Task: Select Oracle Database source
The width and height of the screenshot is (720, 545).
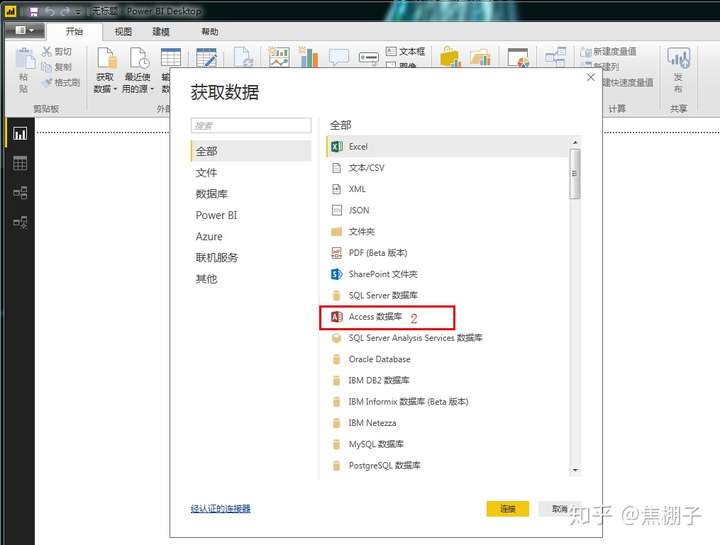Action: [x=447, y=359]
